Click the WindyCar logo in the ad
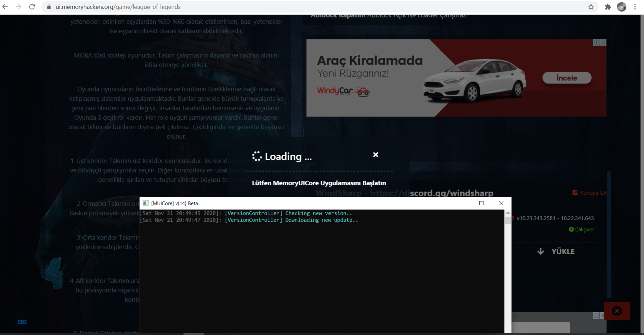Image resolution: width=644 pixels, height=335 pixels. tap(344, 91)
